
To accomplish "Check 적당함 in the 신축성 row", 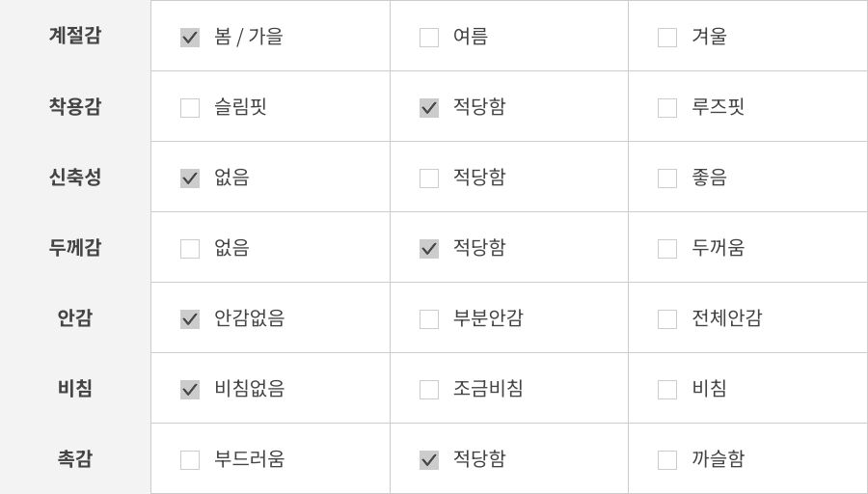I will pyautogui.click(x=429, y=178).
